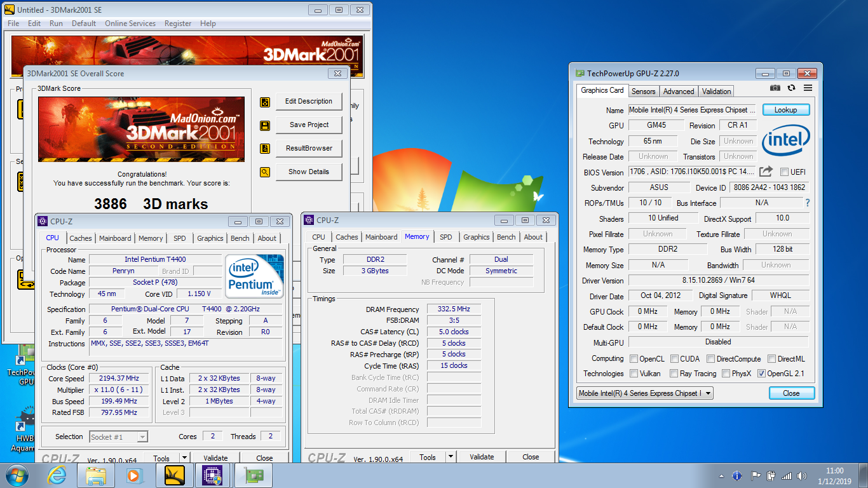The image size is (868, 488).
Task: Switch to 3DMark2001 taskbar item
Action: (175, 475)
